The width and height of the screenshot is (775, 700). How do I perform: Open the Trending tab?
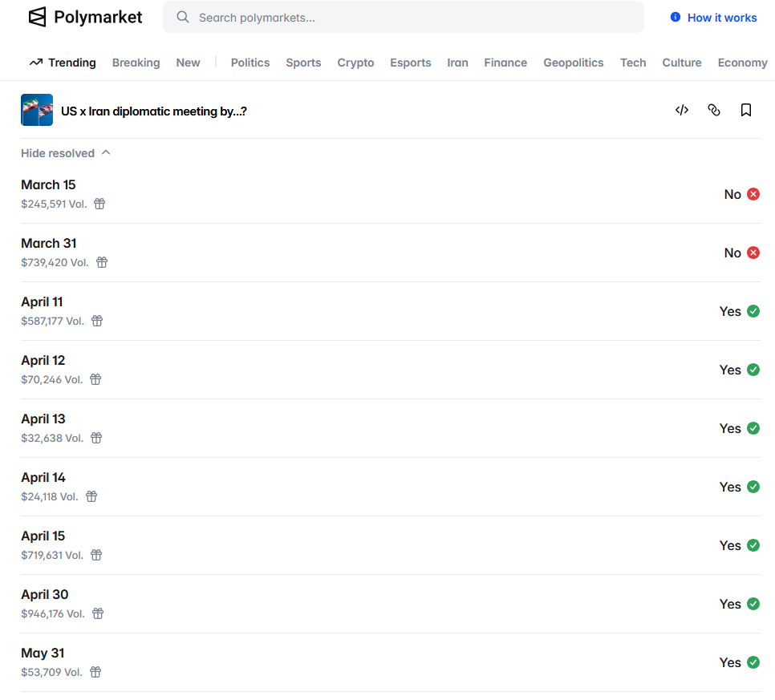pos(63,63)
